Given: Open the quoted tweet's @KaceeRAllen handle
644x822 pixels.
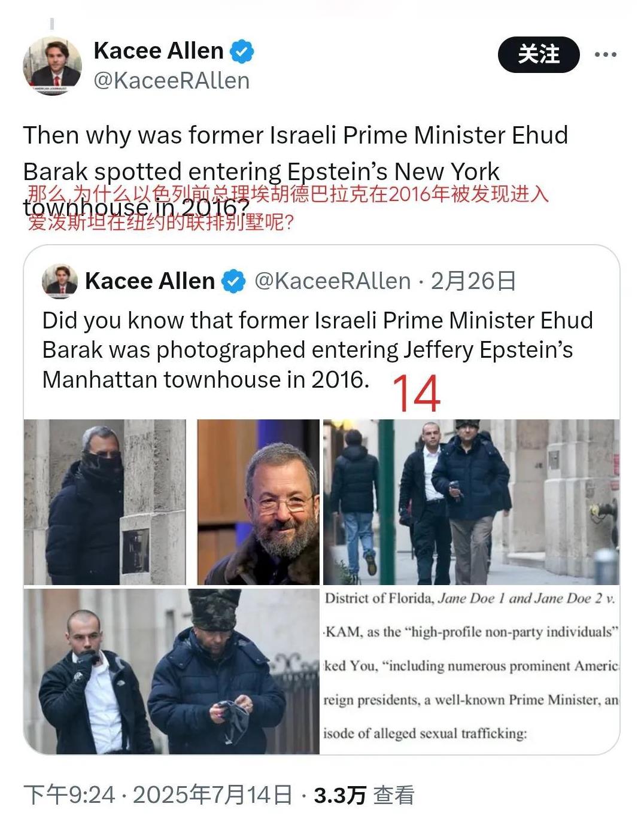Looking at the screenshot, I should (x=332, y=281).
